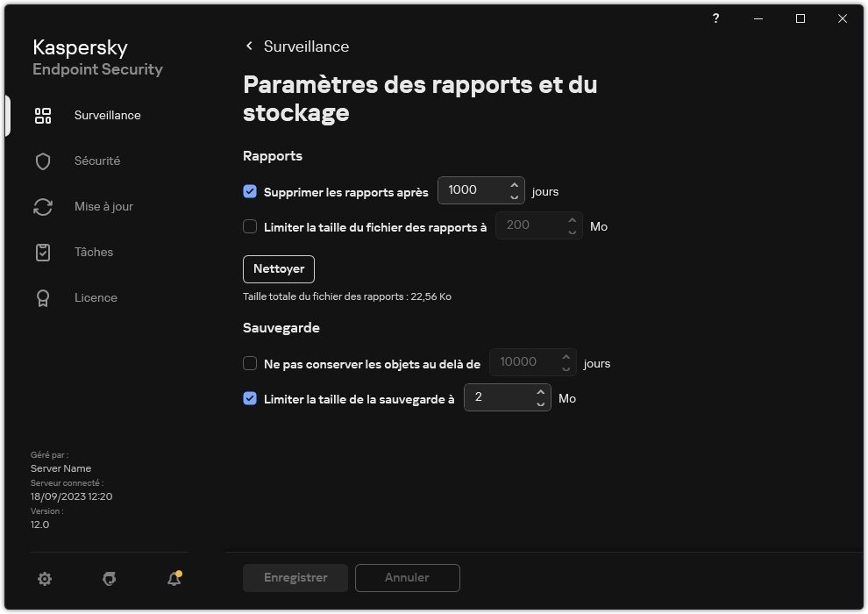Select the Surveillance icon in the sidebar
This screenshot has height=614, width=868.
[x=42, y=115]
